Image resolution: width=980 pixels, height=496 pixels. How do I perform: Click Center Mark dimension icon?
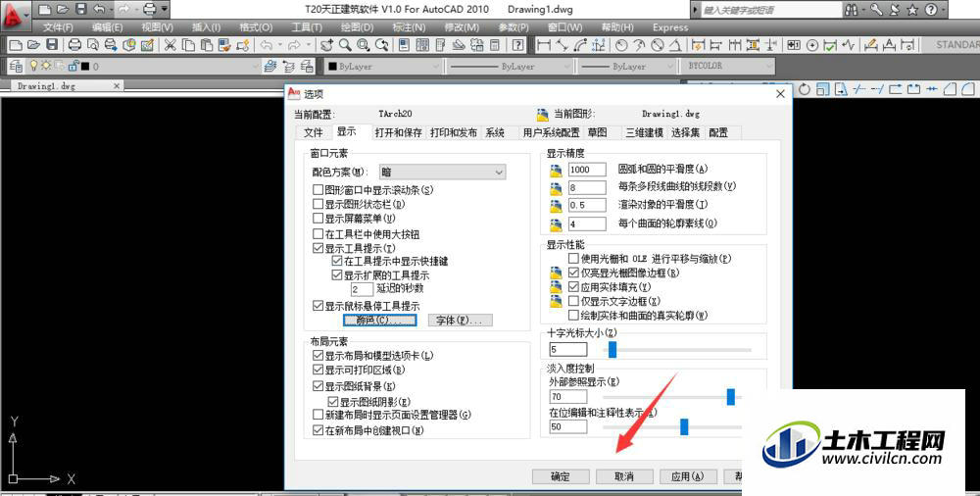coord(811,45)
